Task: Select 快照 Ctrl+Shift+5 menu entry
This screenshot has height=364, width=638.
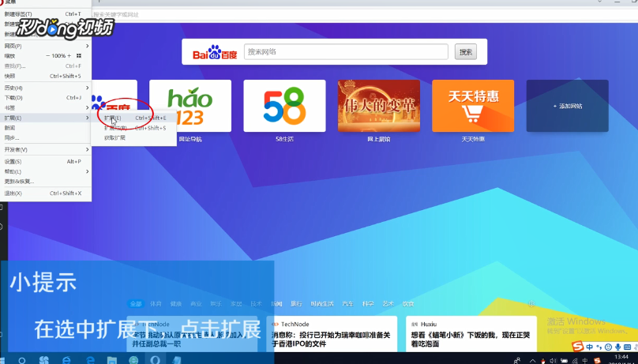Action: [x=46, y=76]
